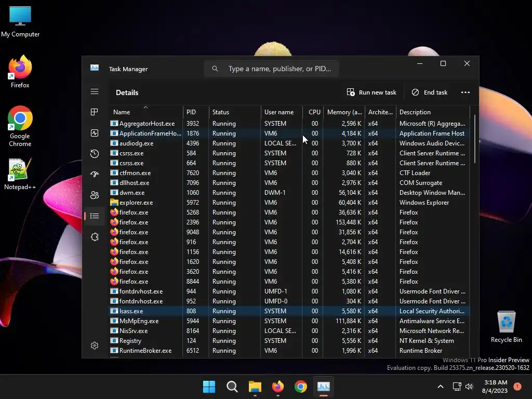The height and width of the screenshot is (399, 532).
Task: Sort by Description column header
Action: coord(433,112)
